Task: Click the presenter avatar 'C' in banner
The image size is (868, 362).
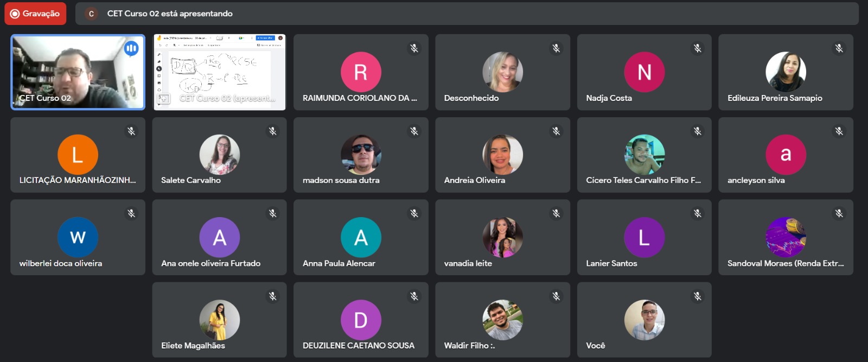Action: click(91, 14)
